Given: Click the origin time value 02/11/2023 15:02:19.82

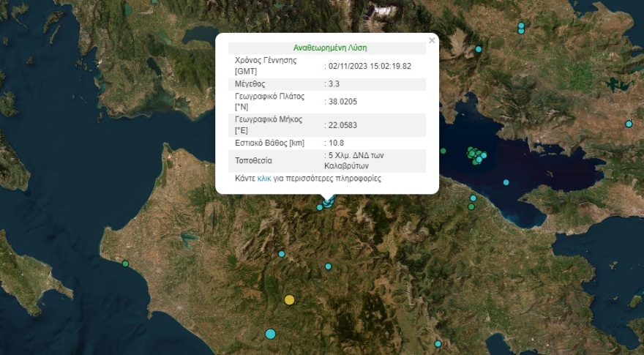Looking at the screenshot, I should tap(370, 66).
